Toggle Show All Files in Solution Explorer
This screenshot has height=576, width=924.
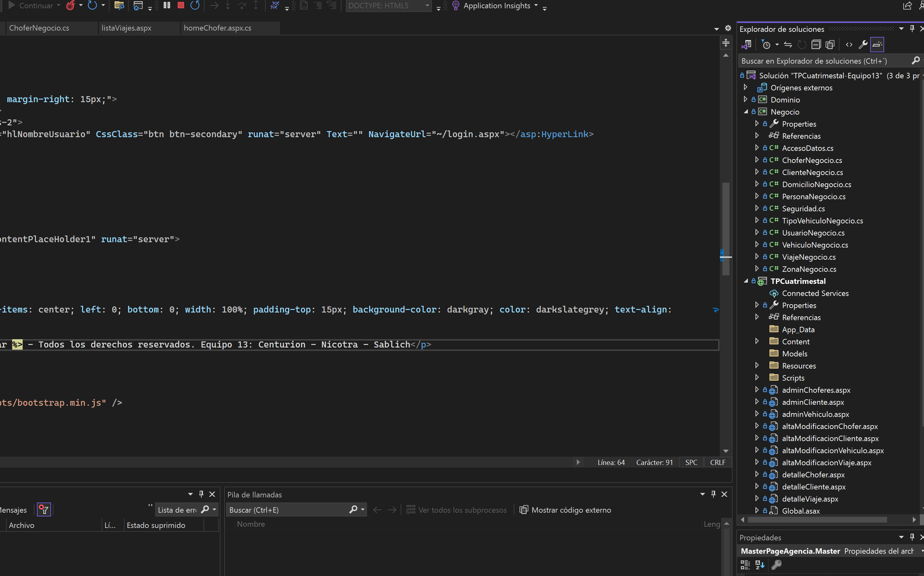click(x=830, y=45)
